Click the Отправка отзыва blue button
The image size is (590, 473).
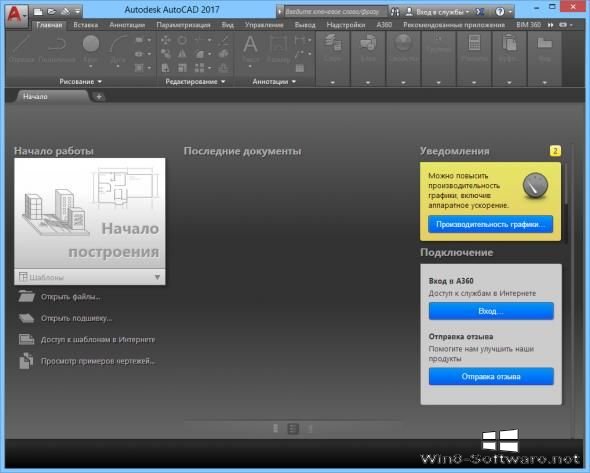(x=491, y=377)
